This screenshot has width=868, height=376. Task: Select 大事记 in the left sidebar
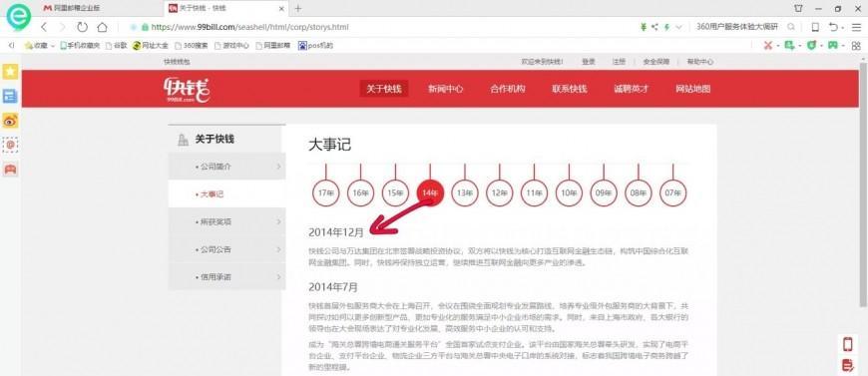coord(226,193)
